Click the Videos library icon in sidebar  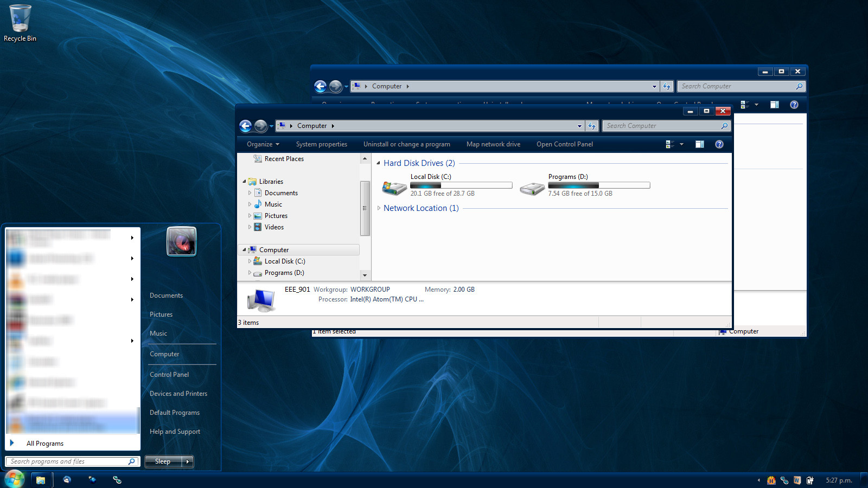(x=258, y=227)
